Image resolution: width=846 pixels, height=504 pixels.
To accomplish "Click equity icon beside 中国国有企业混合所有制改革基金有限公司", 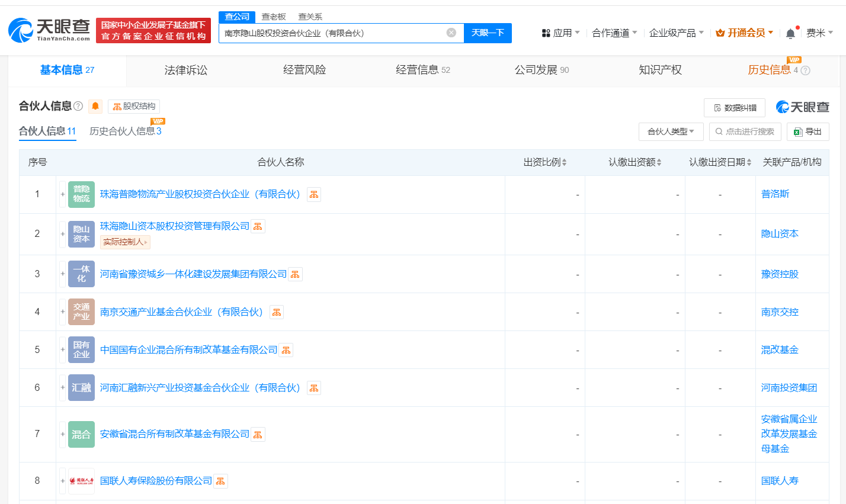I will (x=286, y=349).
